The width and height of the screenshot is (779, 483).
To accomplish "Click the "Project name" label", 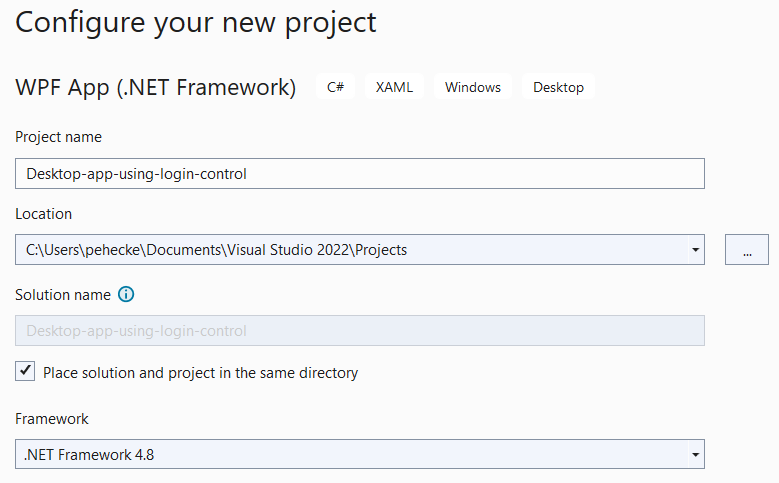I will pyautogui.click(x=58, y=137).
